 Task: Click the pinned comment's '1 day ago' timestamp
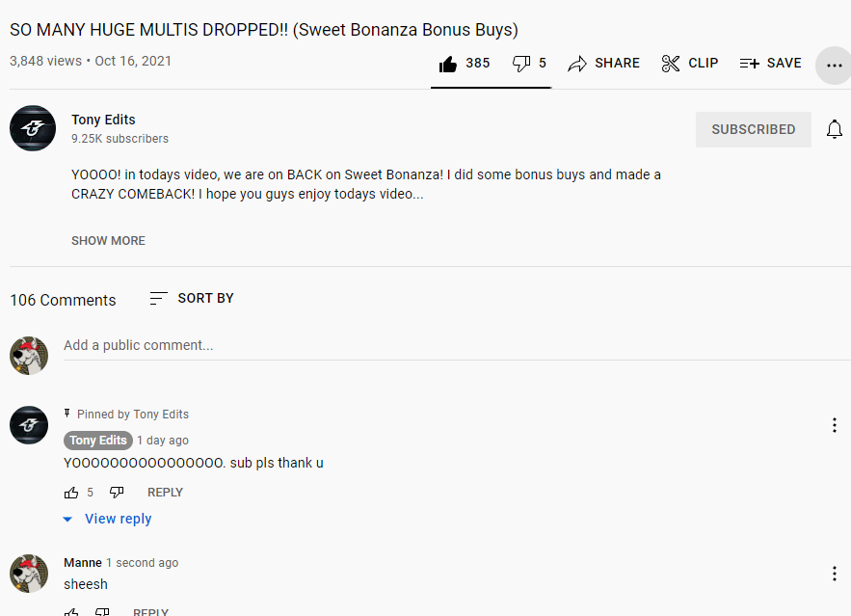click(x=163, y=441)
